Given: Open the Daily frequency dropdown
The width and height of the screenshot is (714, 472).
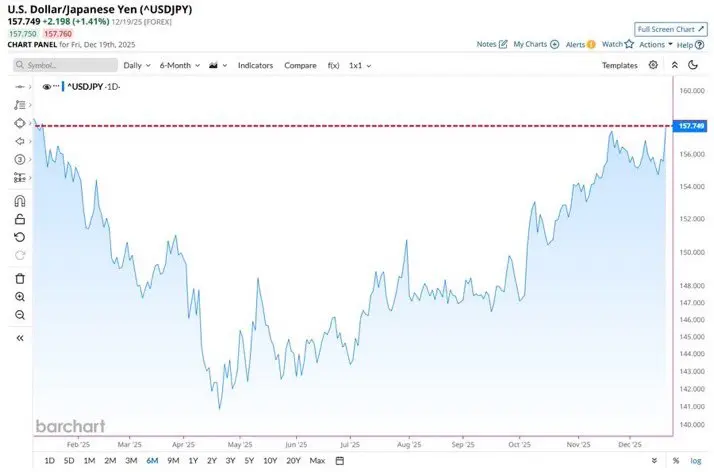Looking at the screenshot, I should [x=137, y=65].
